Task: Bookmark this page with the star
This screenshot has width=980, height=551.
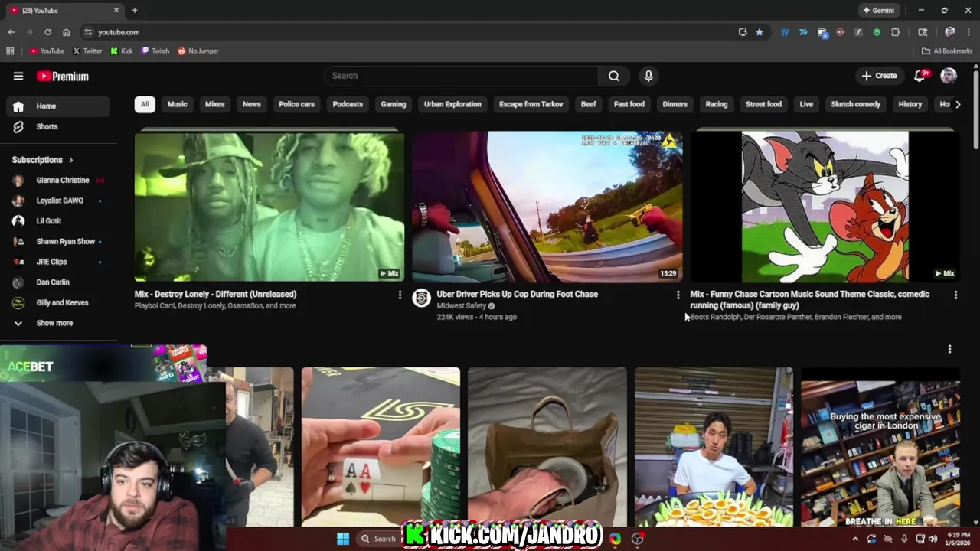Action: (x=759, y=32)
